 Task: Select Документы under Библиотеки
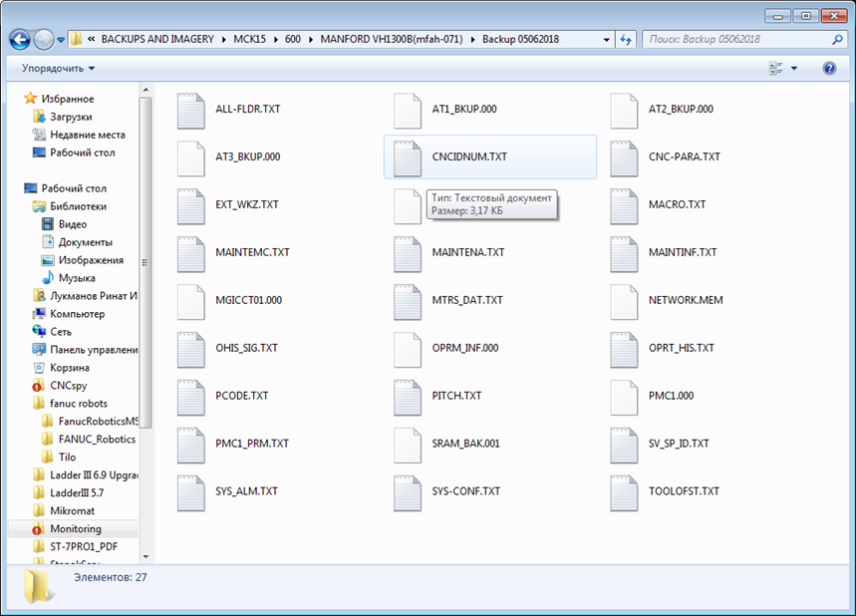tap(85, 242)
